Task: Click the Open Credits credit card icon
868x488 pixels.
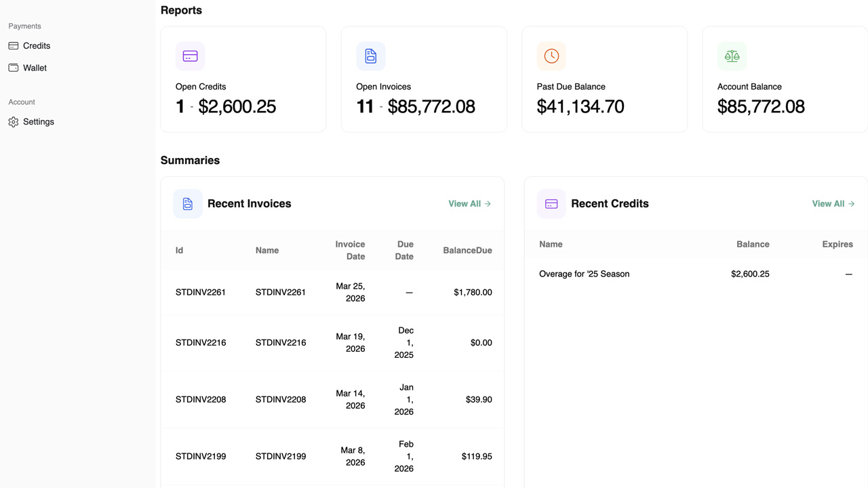Action: pyautogui.click(x=190, y=56)
